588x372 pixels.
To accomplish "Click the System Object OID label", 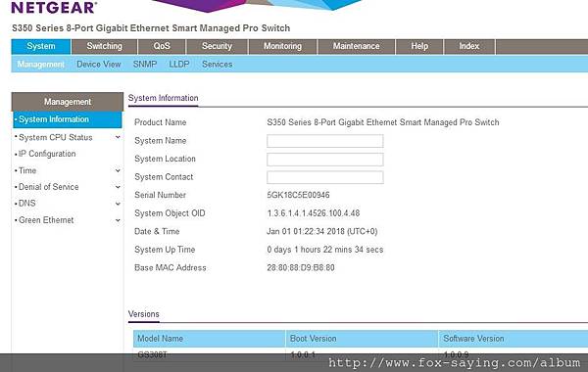I will 170,213.
